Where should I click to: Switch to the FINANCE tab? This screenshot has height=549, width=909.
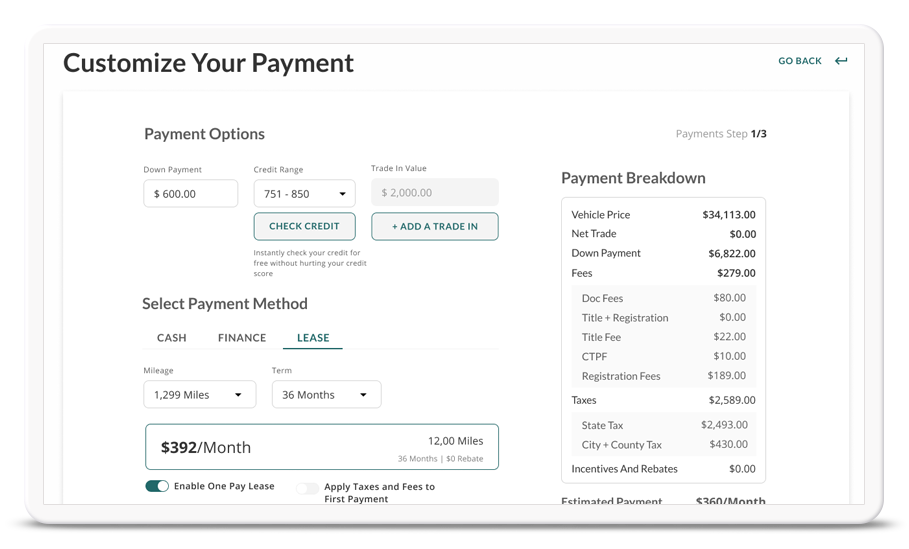(242, 338)
